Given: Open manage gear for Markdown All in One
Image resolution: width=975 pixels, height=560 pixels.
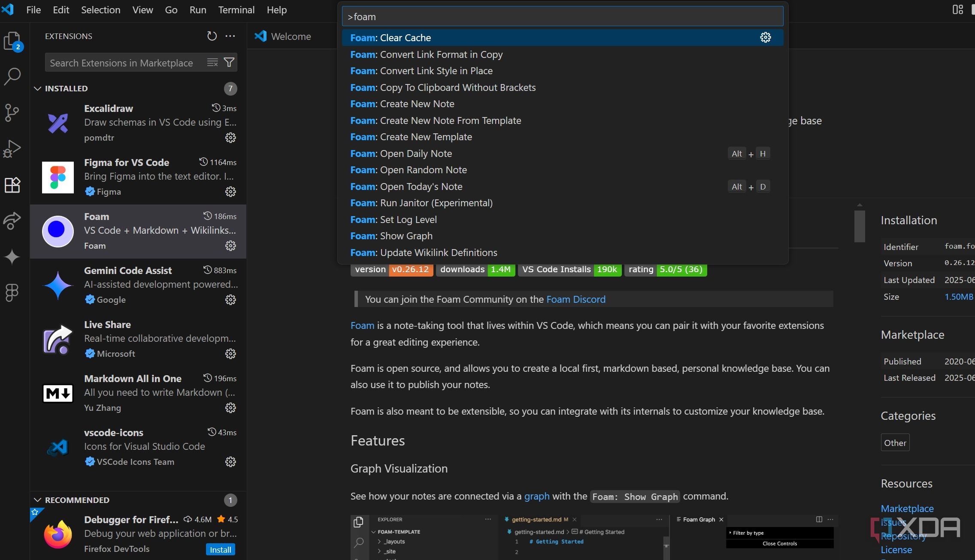Looking at the screenshot, I should click(x=230, y=408).
